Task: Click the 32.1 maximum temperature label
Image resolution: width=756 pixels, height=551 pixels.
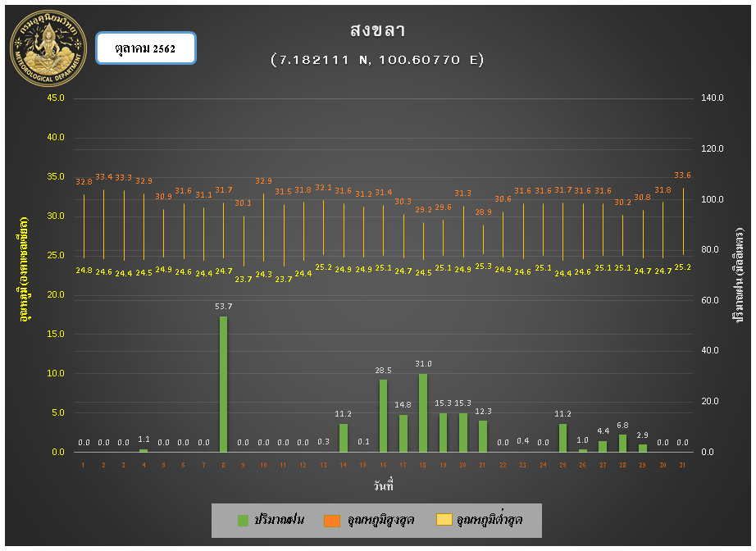Action: [324, 188]
